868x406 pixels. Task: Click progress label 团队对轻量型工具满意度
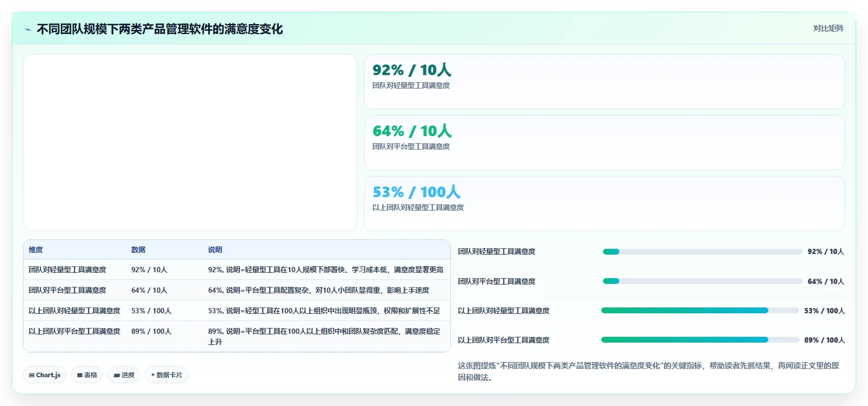[x=497, y=252]
